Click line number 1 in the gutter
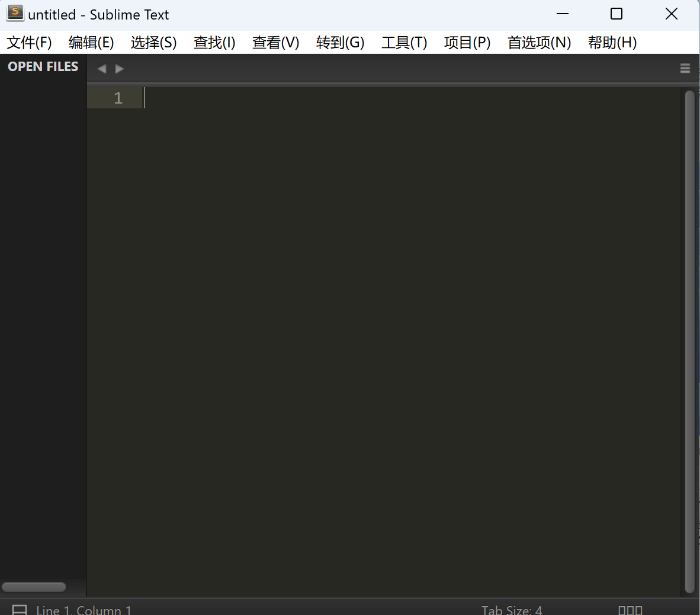The height and width of the screenshot is (615, 700). pos(118,98)
